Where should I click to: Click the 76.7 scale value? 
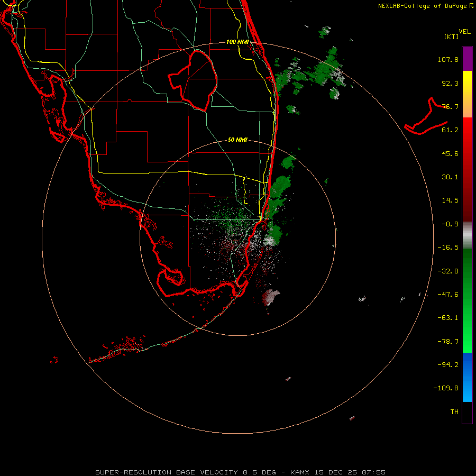tap(450, 106)
